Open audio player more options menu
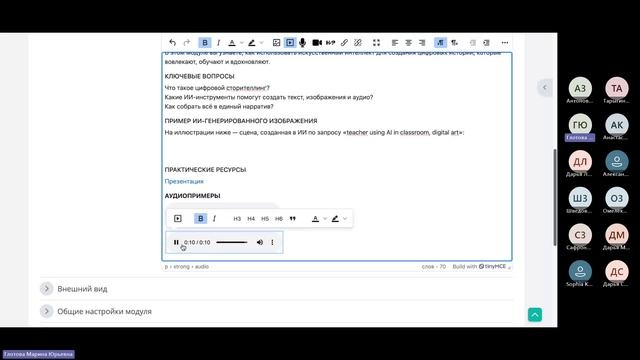The image size is (640, 360). pyautogui.click(x=272, y=242)
